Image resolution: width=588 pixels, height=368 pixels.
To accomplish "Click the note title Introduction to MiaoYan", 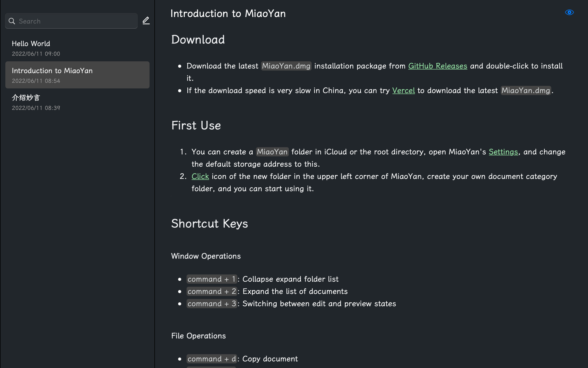I will [228, 14].
